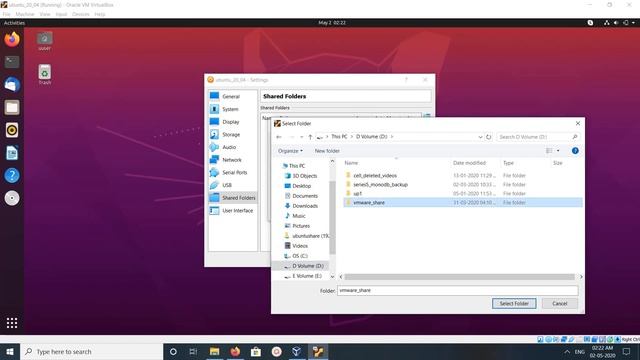The image size is (640, 360).
Task: Open recent locations dropdown arrow
Action: (302, 137)
